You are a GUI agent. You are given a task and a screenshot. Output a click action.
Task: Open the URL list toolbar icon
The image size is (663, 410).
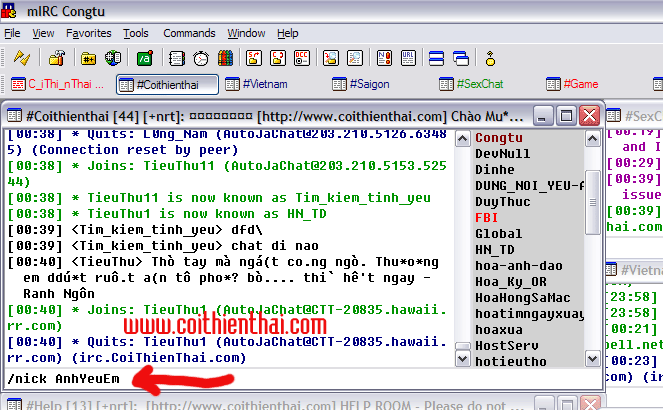[408, 58]
